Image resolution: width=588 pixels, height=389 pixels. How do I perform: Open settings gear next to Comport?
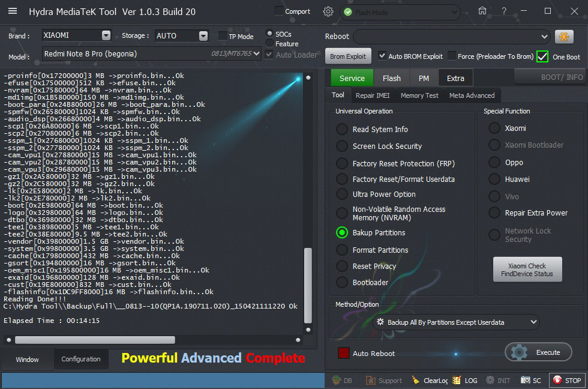(x=328, y=11)
